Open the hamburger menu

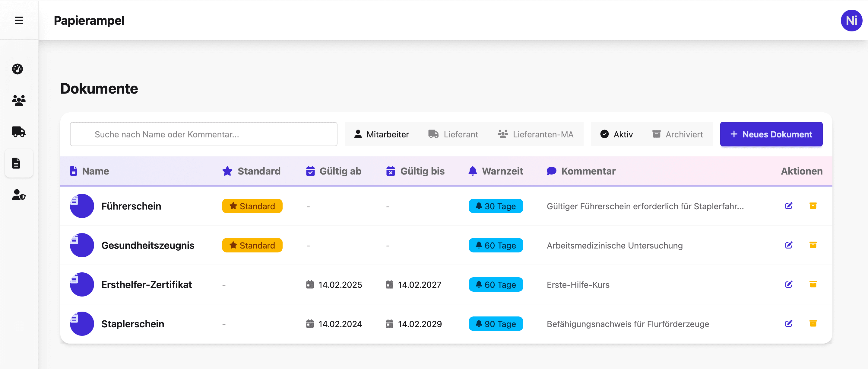coord(19,20)
